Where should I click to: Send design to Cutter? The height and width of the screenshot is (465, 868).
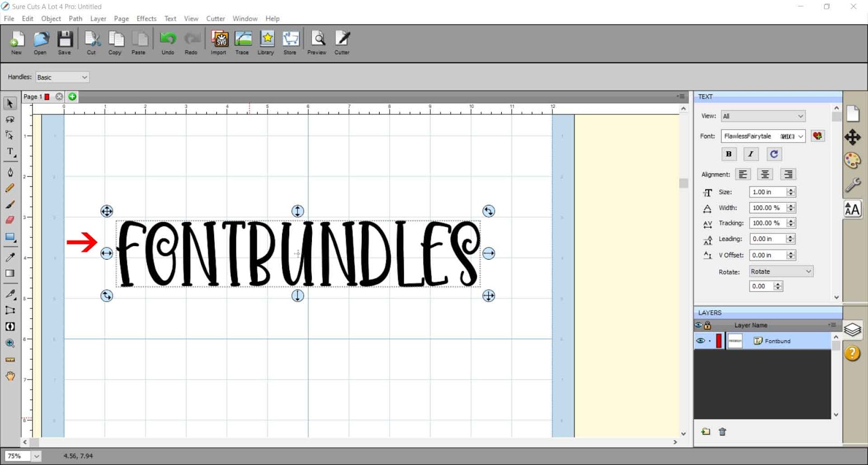(342, 43)
